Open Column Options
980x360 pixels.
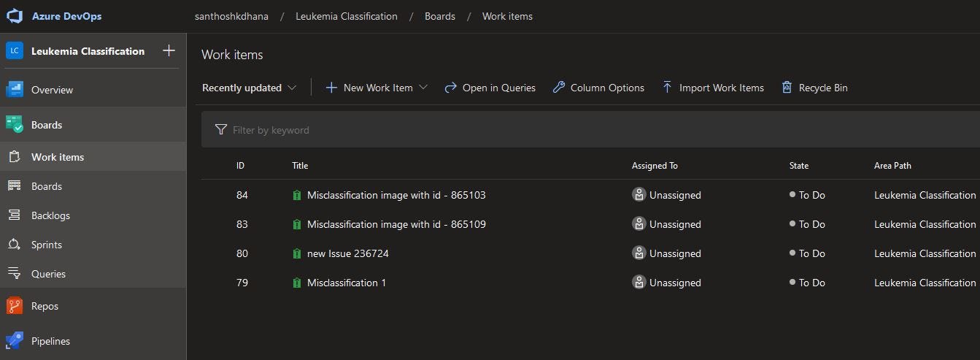coord(598,88)
